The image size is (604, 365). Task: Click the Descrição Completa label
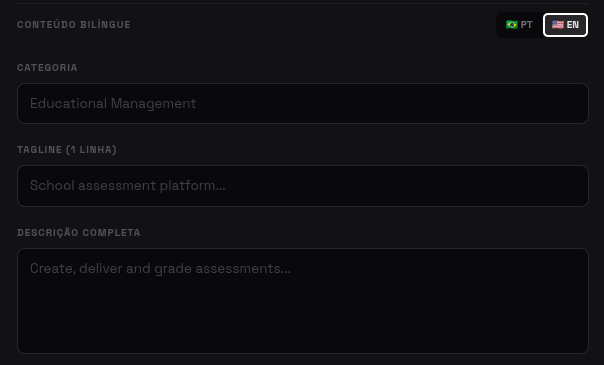(x=79, y=233)
